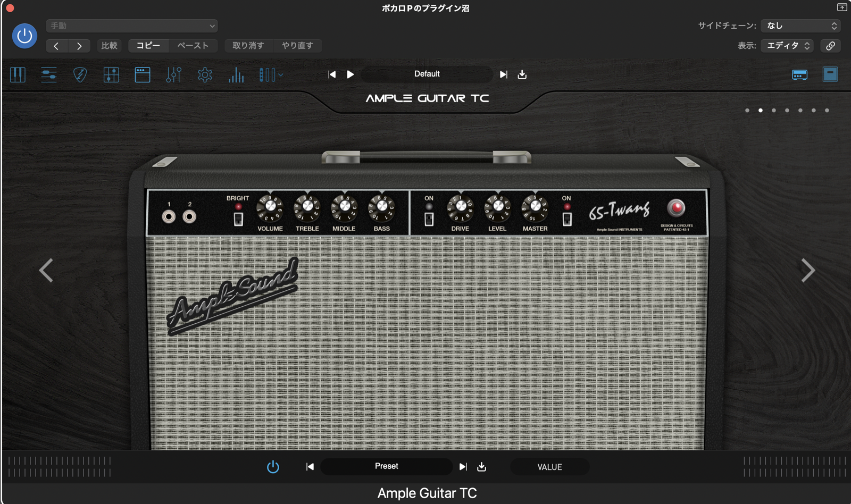851x504 pixels.
Task: Click the 取り消す undo button
Action: click(x=248, y=46)
